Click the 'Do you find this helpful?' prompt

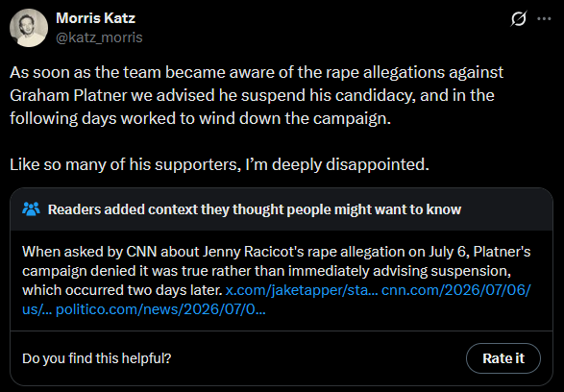tap(97, 358)
